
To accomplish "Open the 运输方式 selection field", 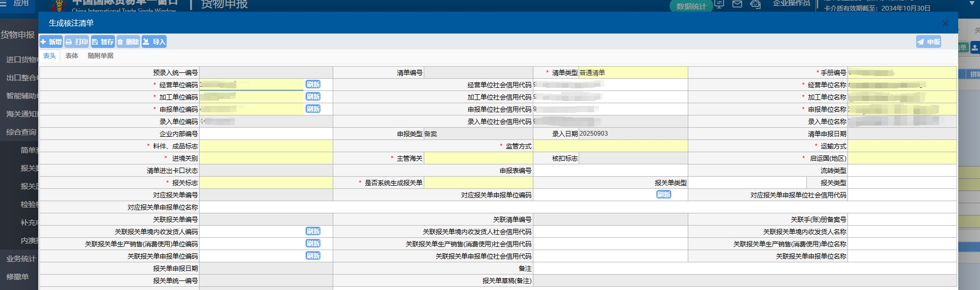I will point(902,146).
